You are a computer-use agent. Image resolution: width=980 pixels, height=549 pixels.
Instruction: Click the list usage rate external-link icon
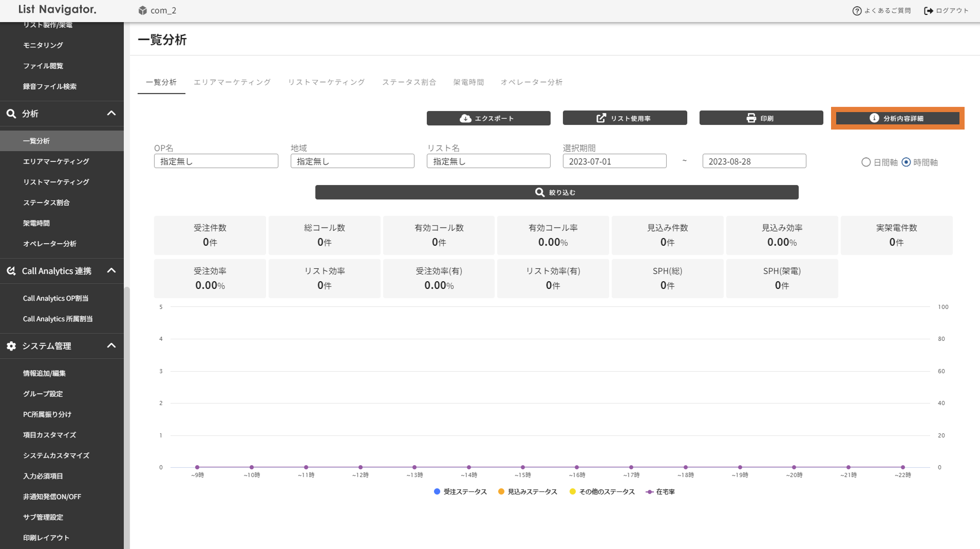[601, 118]
